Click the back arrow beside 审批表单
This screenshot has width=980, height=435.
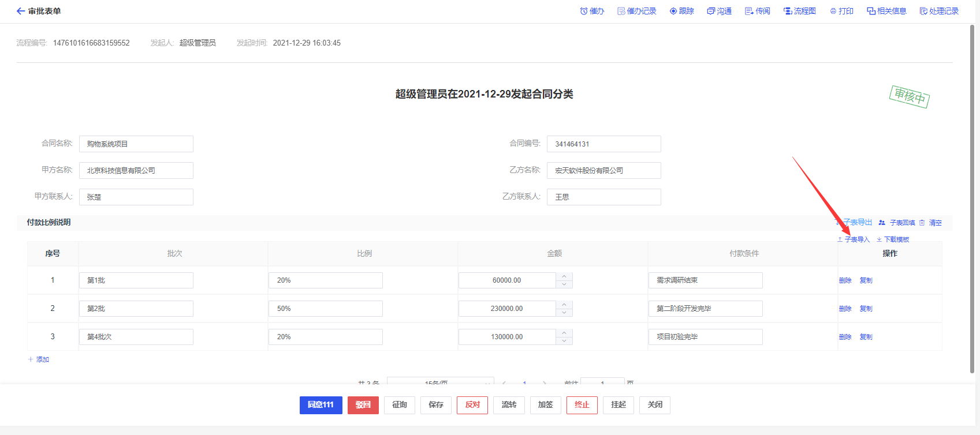pyautogui.click(x=21, y=11)
